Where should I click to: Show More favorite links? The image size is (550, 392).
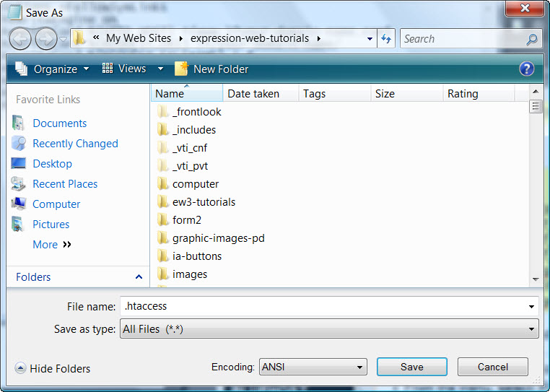(x=52, y=244)
